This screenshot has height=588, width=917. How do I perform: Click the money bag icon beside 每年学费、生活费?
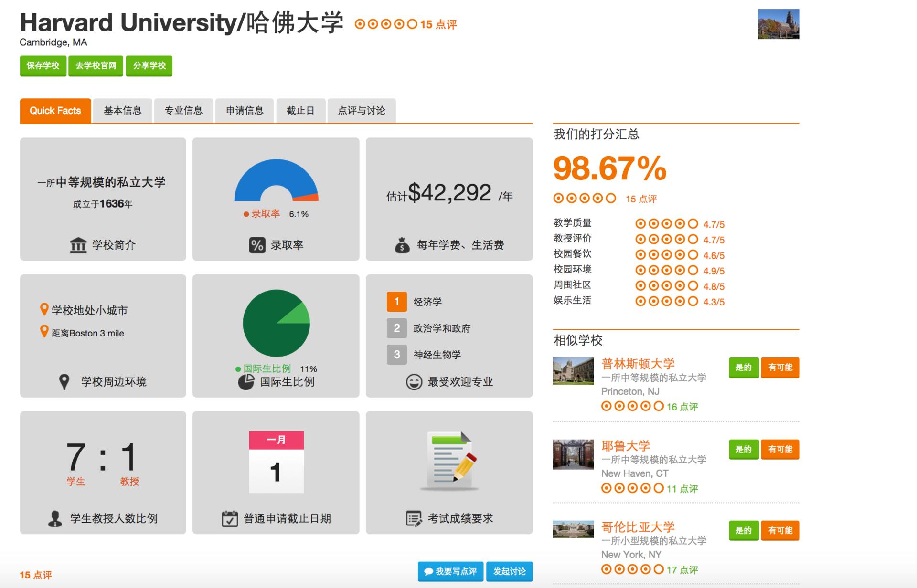tap(402, 245)
